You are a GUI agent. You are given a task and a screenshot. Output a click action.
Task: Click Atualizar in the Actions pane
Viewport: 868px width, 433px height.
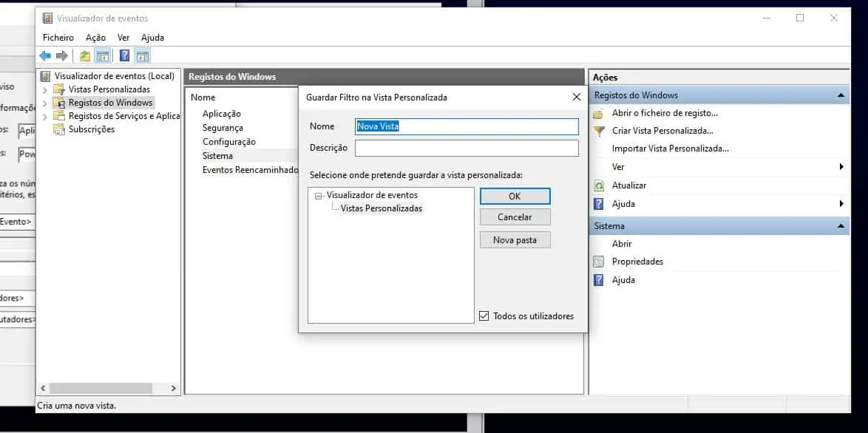point(629,185)
